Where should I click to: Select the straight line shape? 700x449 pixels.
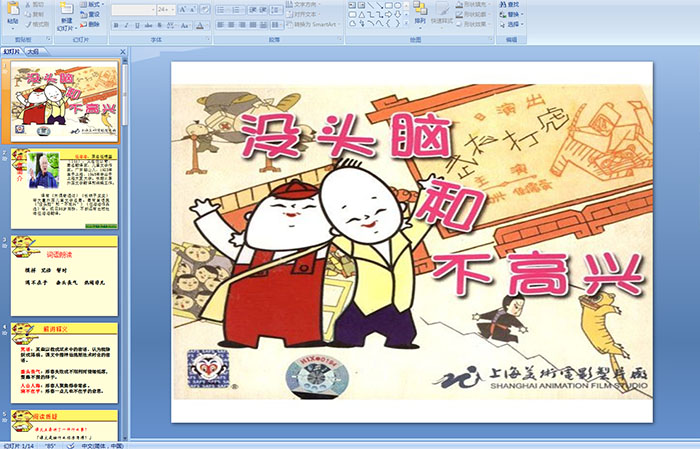[371, 5]
